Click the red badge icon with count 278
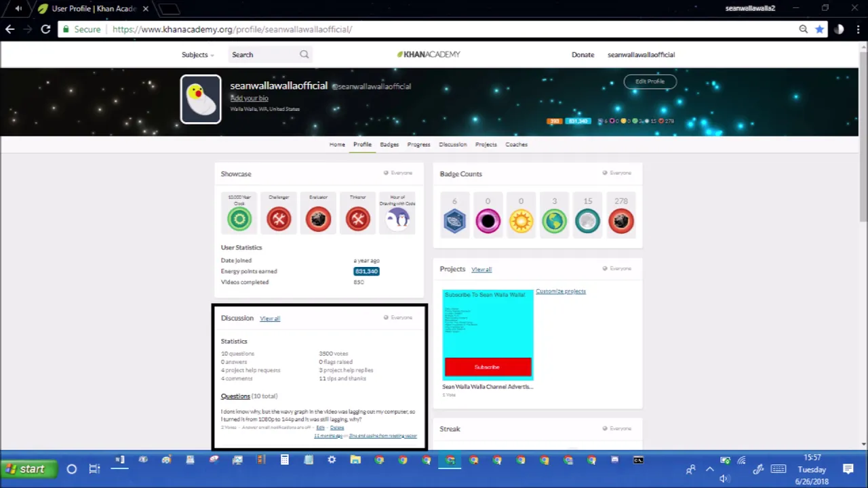 click(x=621, y=221)
